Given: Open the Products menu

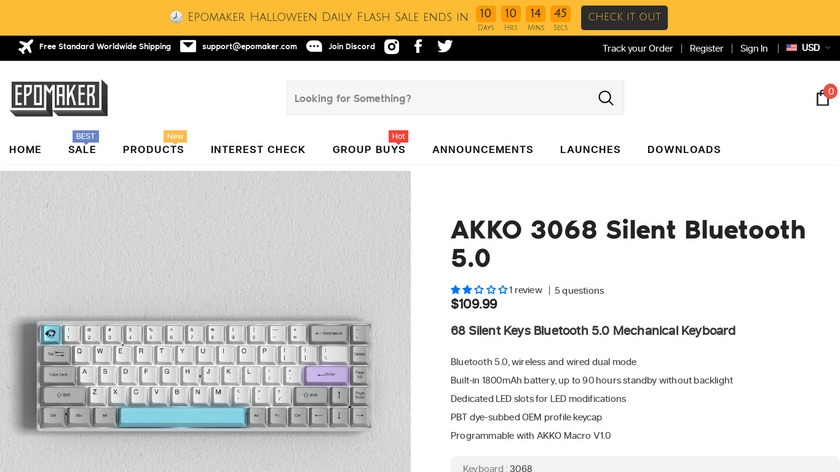Looking at the screenshot, I should pos(153,150).
